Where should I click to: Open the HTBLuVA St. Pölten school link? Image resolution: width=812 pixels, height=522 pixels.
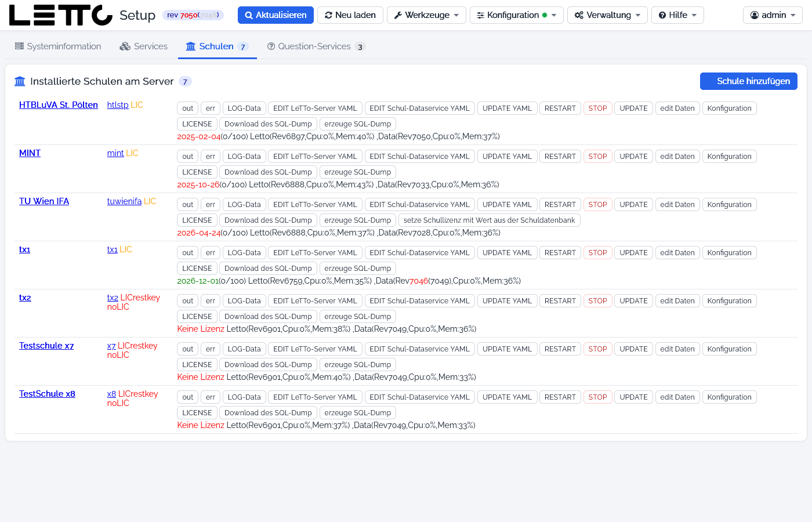tap(59, 105)
